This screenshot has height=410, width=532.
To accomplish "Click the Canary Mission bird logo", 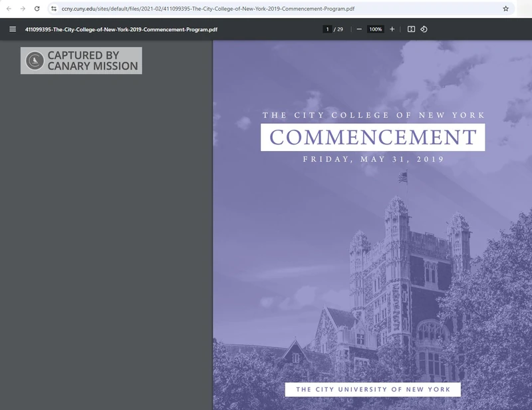I will click(35, 61).
